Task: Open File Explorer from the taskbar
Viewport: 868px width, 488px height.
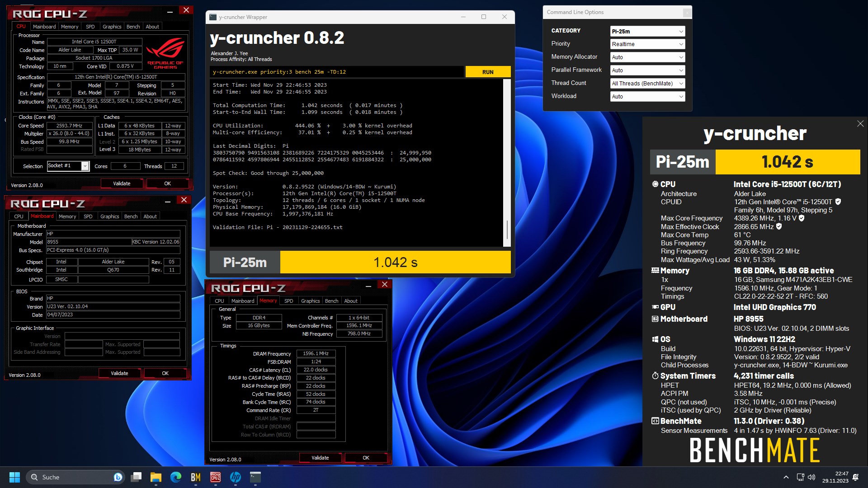Action: (156, 477)
